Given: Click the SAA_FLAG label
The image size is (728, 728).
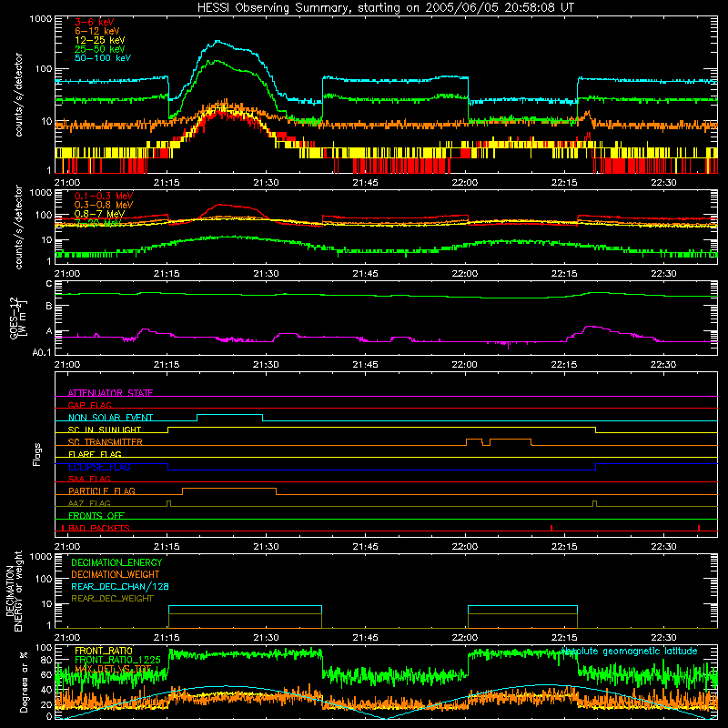Looking at the screenshot, I should click(x=89, y=479).
